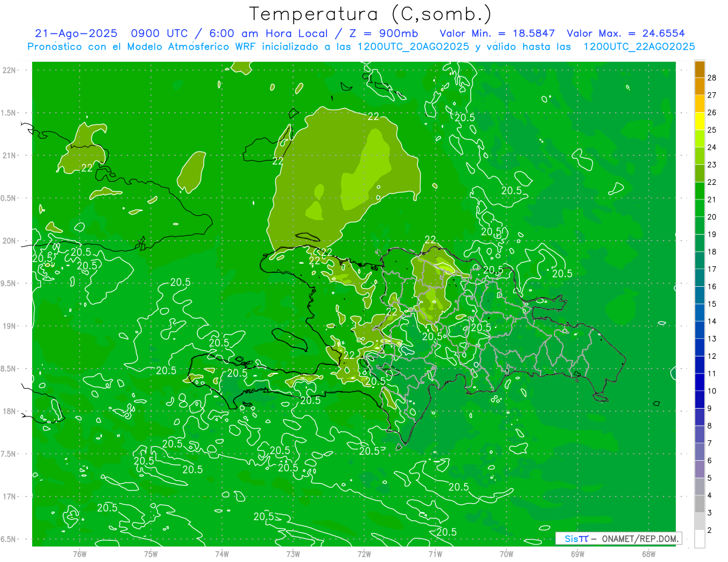
Task: Click legend swatch between 23 and 24
Action: coord(699,156)
